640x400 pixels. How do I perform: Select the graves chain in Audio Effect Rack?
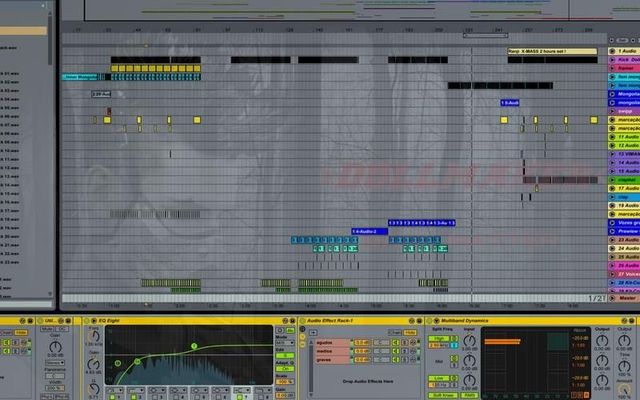point(332,360)
